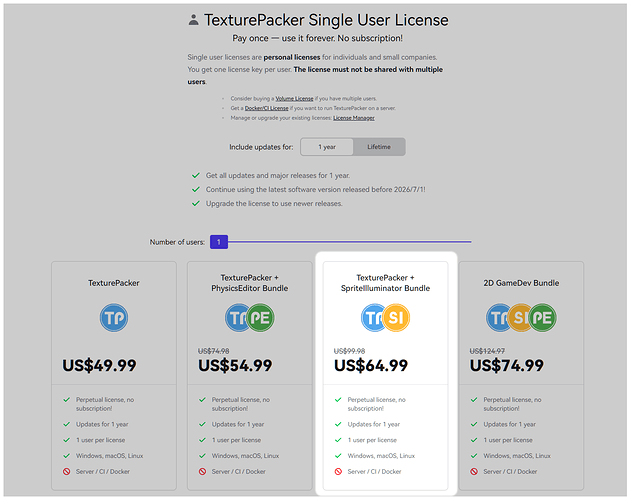This screenshot has width=630, height=500.
Task: Click the SI icon in SpriteIlluminator Bundle
Action: pyautogui.click(x=396, y=318)
